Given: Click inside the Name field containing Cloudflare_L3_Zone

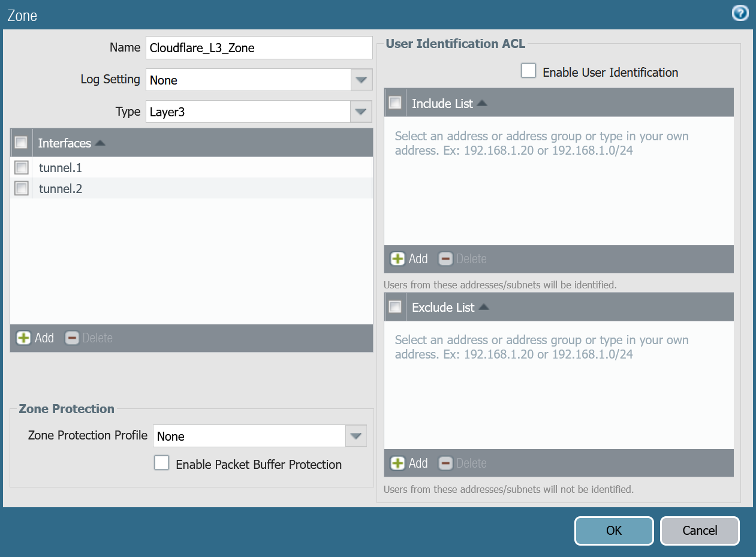Looking at the screenshot, I should (259, 48).
